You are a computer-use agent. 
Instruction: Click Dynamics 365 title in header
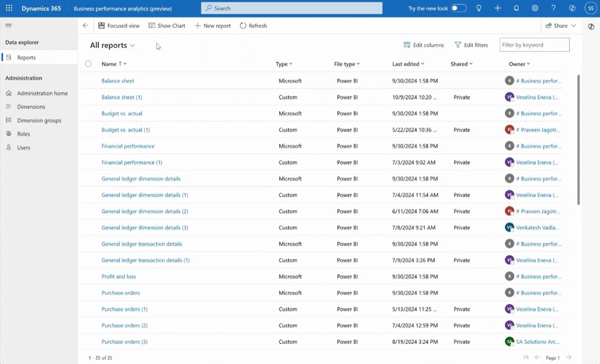pos(41,8)
